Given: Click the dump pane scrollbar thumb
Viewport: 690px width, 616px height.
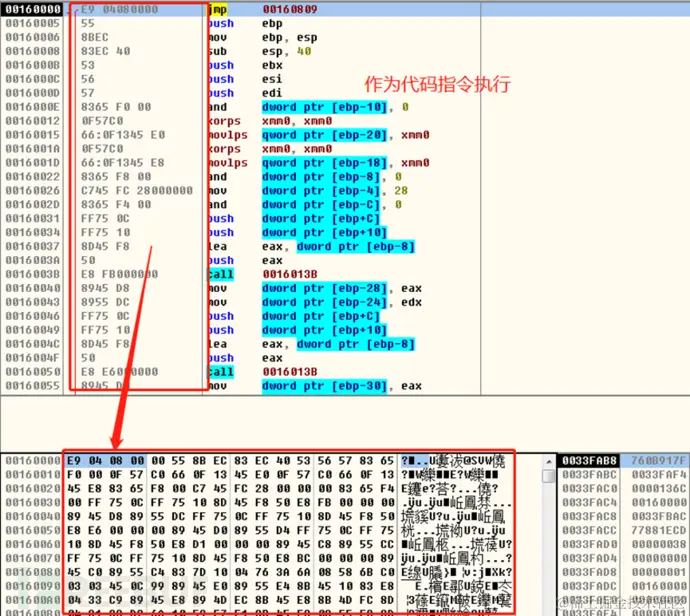Looking at the screenshot, I should (x=549, y=476).
